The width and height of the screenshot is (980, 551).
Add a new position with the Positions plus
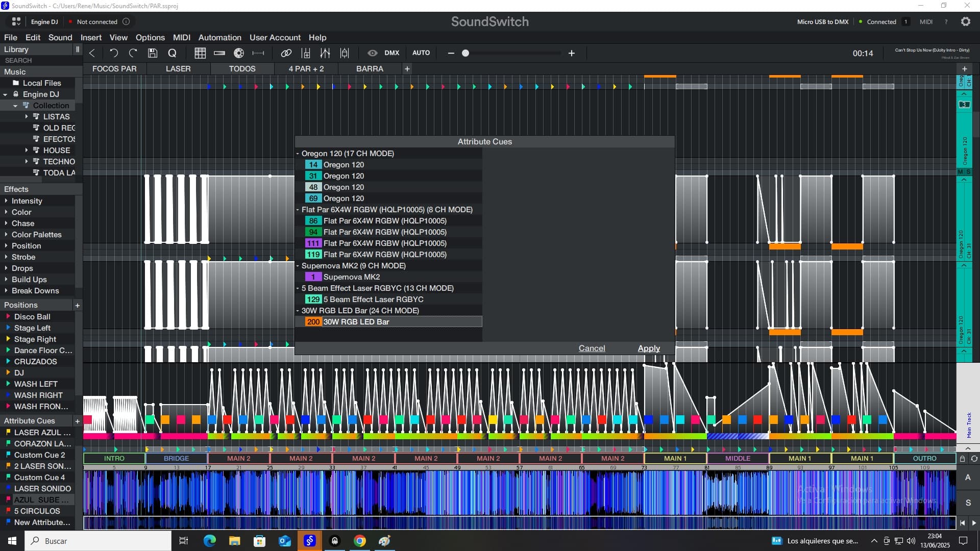click(x=78, y=305)
